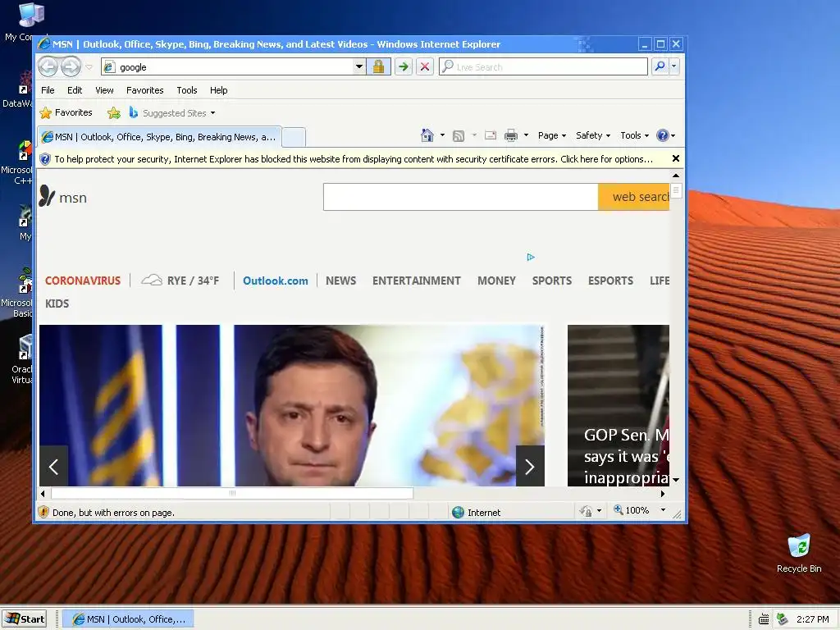Open the Favorites menu in menu bar
Viewport: 840px width, 630px height.
coord(144,90)
